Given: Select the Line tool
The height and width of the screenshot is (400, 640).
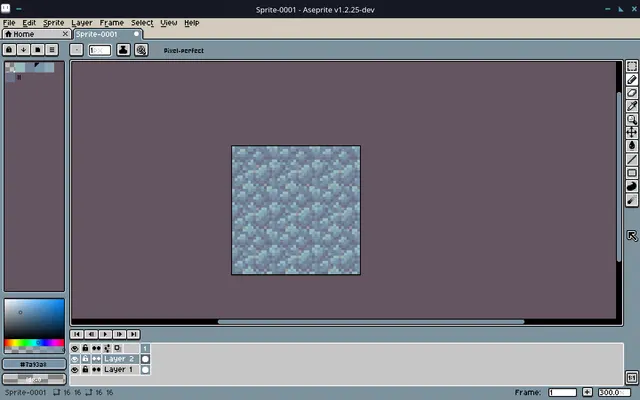Looking at the screenshot, I should pos(631,159).
